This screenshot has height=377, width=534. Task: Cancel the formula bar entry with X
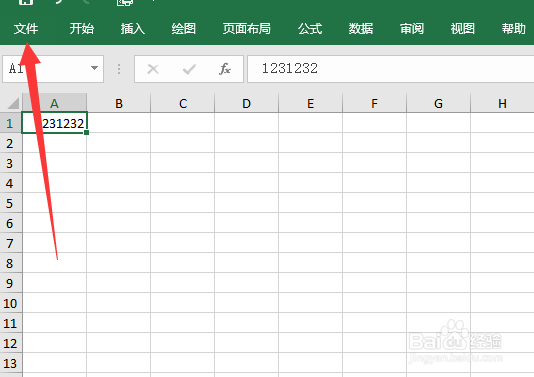click(153, 69)
